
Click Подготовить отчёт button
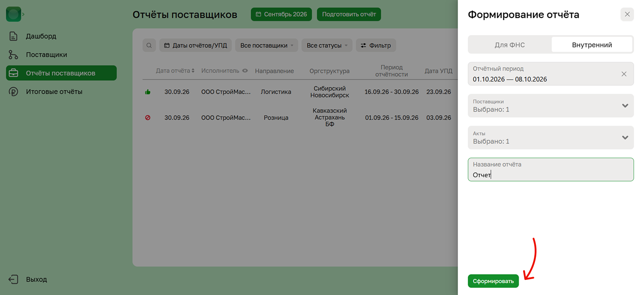(x=349, y=14)
